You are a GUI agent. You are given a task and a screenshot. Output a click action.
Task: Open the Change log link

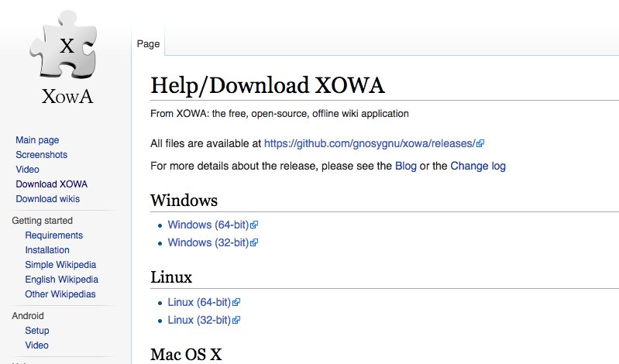(478, 166)
